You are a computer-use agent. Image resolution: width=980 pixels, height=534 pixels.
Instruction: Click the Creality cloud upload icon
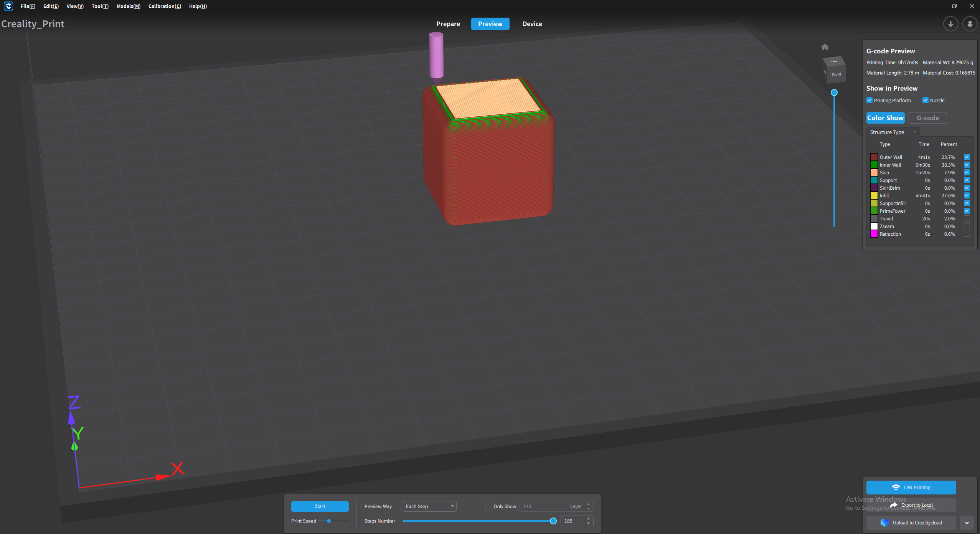pos(884,522)
